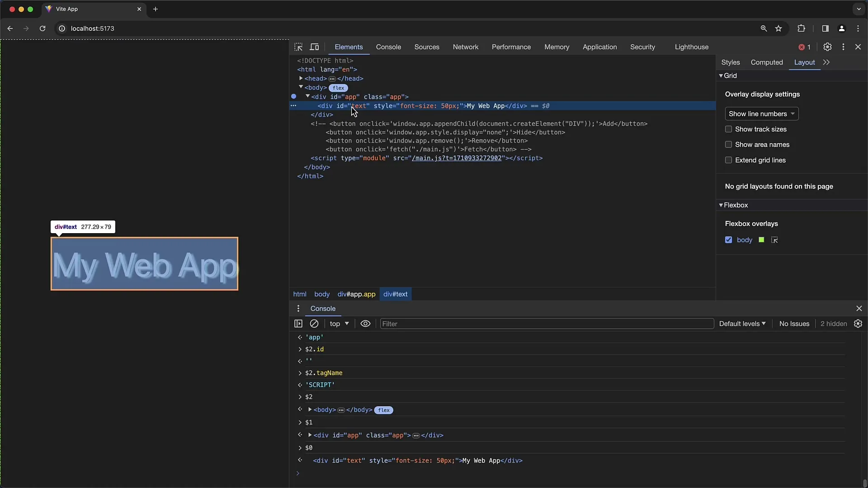Select the Computed tab in styles panel

767,62
